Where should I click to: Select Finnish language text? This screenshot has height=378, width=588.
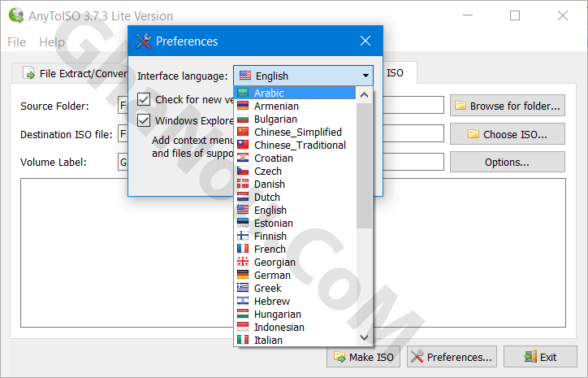[x=270, y=236]
